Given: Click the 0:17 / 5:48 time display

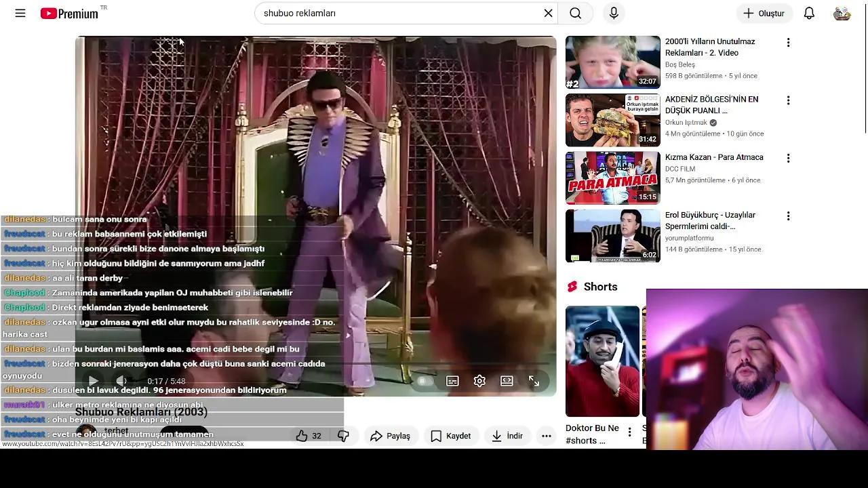Looking at the screenshot, I should 166,382.
